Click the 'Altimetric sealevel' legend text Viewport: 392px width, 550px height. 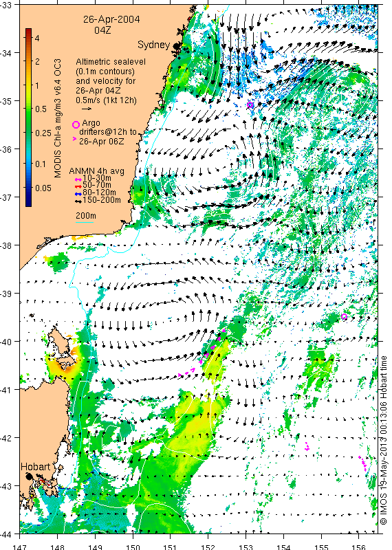(x=111, y=62)
